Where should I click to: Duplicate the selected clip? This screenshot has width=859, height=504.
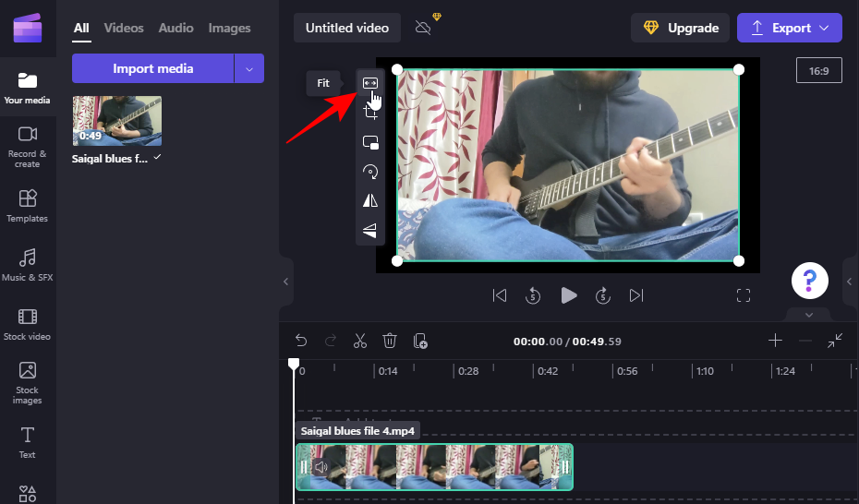tap(419, 341)
